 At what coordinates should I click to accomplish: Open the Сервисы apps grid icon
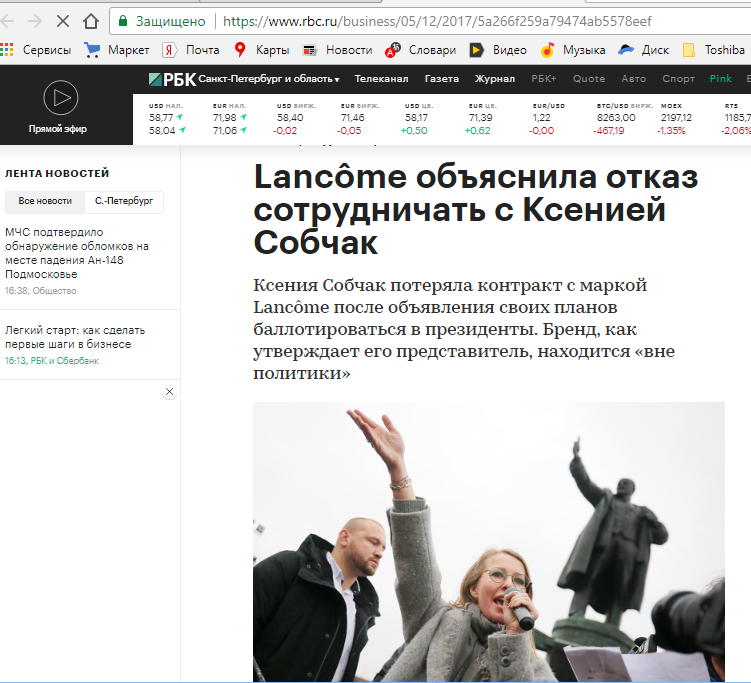click(x=7, y=50)
